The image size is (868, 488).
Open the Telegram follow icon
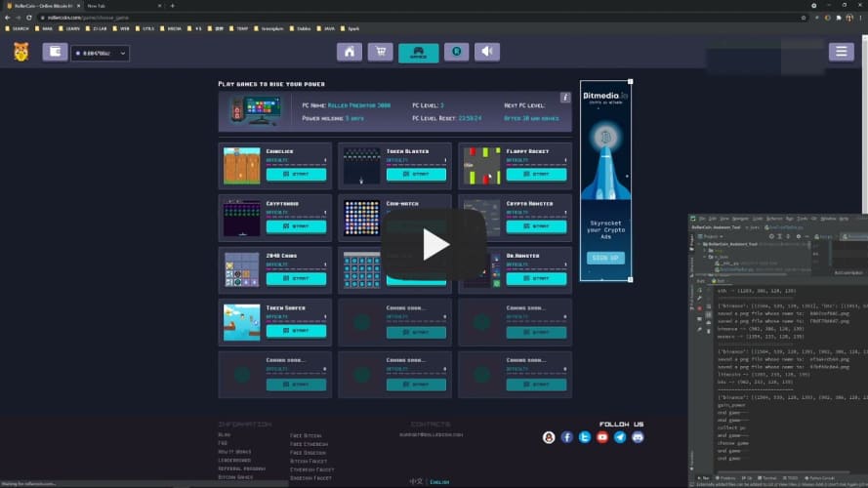(620, 437)
